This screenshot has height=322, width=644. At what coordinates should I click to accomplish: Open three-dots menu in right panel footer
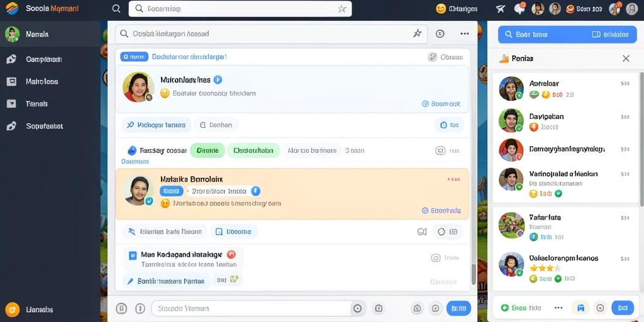pyautogui.click(x=558, y=308)
